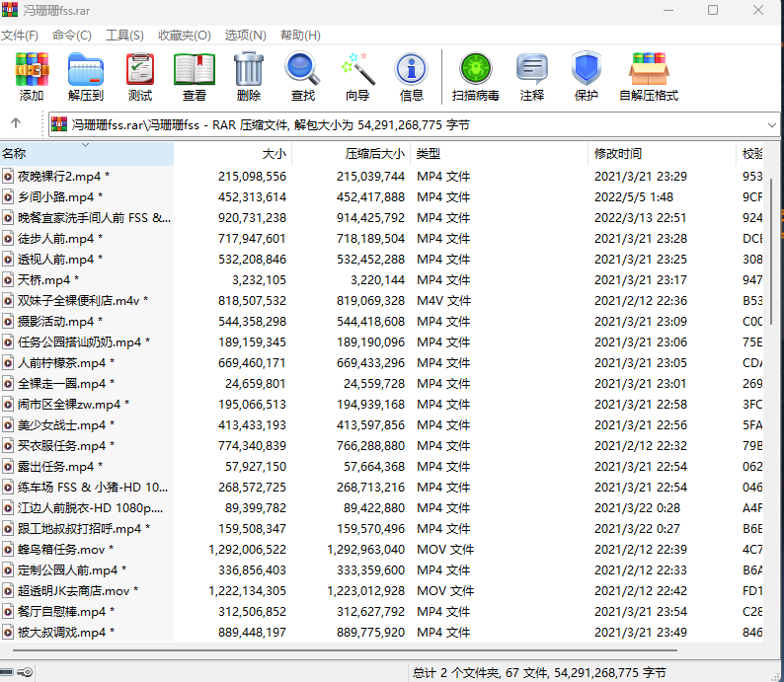Expand the address bar dropdown arrow

(x=772, y=125)
